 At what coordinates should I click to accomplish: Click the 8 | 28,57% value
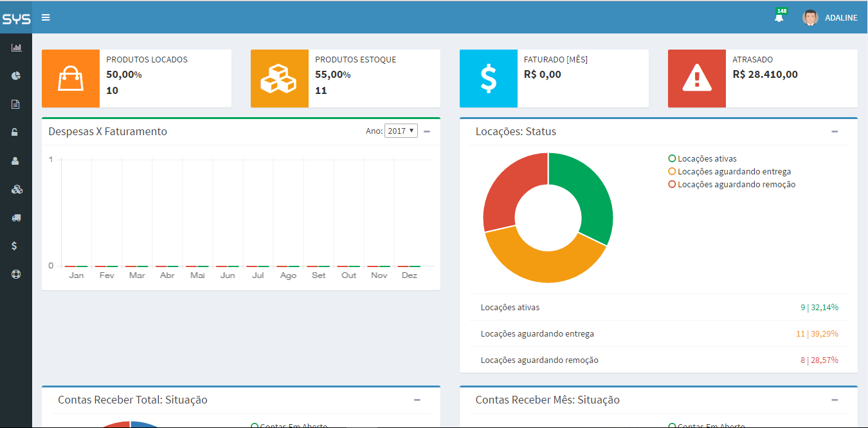point(819,360)
